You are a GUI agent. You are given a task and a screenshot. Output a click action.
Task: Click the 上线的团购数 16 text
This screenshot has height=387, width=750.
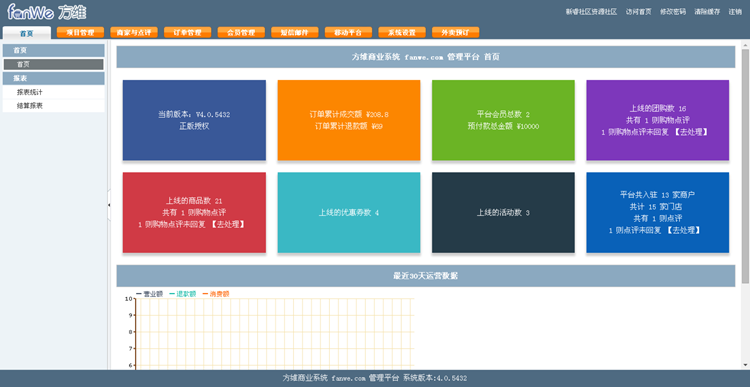(x=658, y=109)
